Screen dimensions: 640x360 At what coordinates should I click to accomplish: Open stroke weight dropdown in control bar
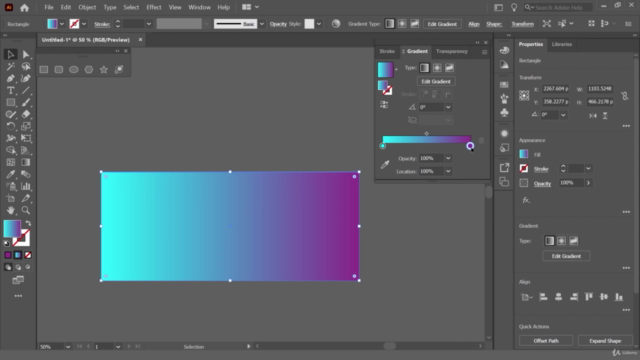coord(149,24)
